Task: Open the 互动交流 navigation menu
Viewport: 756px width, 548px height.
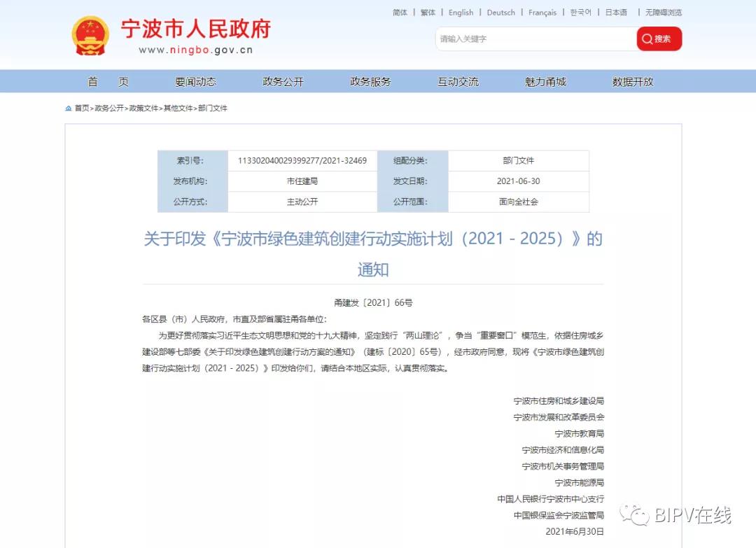Action: click(x=458, y=82)
